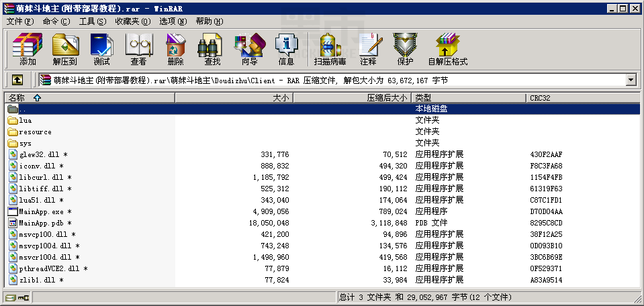This screenshot has width=644, height=306.
Task: Select the msvcr100d.dll file name
Action: pyautogui.click(x=49, y=258)
